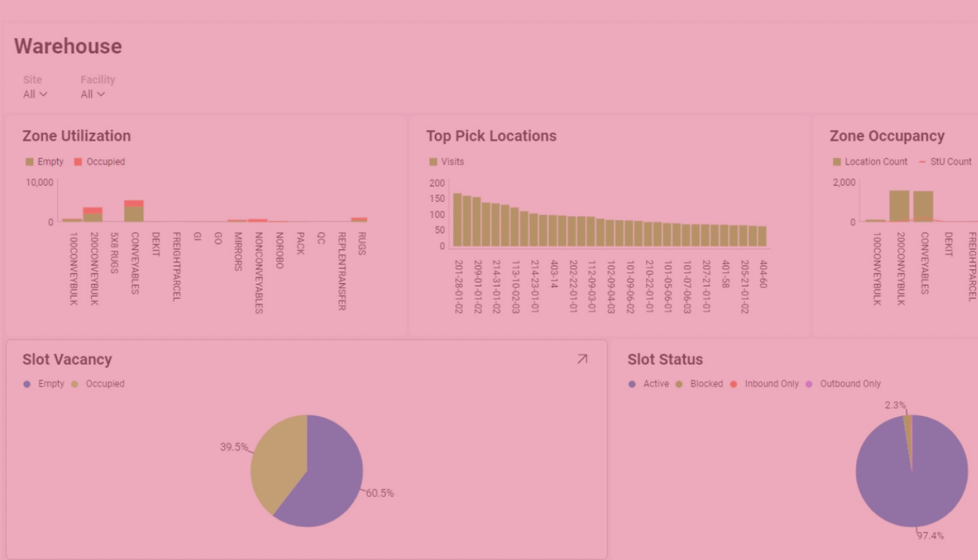Click the Inbound Only legend marker
Image resolution: width=978 pixels, height=560 pixels.
(733, 384)
